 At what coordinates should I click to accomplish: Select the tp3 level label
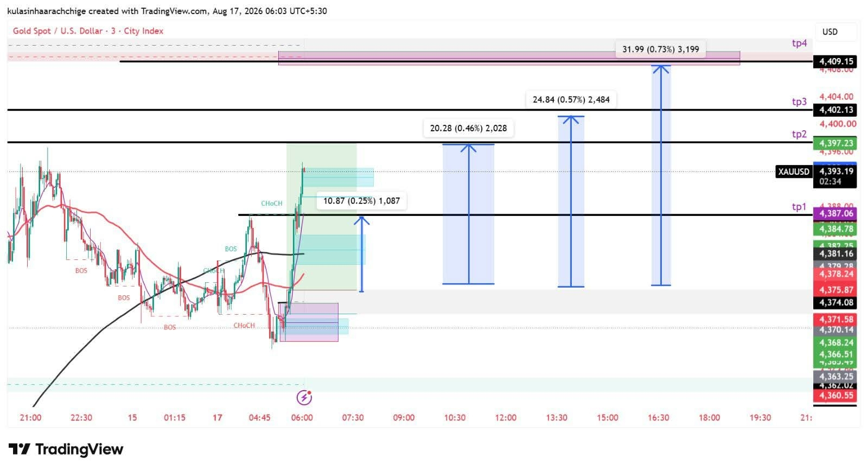coord(799,101)
